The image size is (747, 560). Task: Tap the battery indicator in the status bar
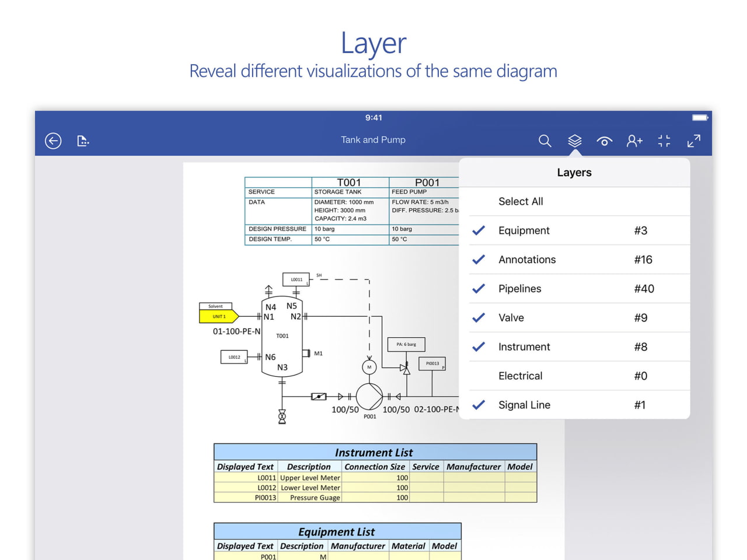pyautogui.click(x=699, y=117)
